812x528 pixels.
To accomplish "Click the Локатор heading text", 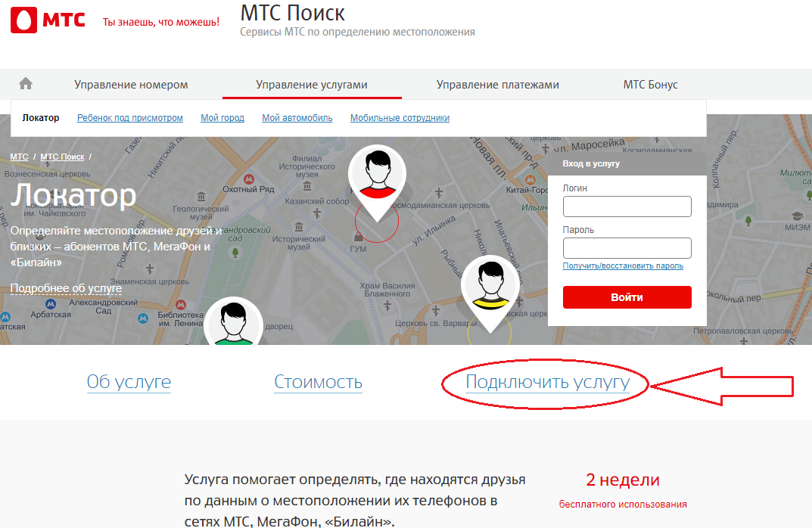I will pyautogui.click(x=73, y=195).
